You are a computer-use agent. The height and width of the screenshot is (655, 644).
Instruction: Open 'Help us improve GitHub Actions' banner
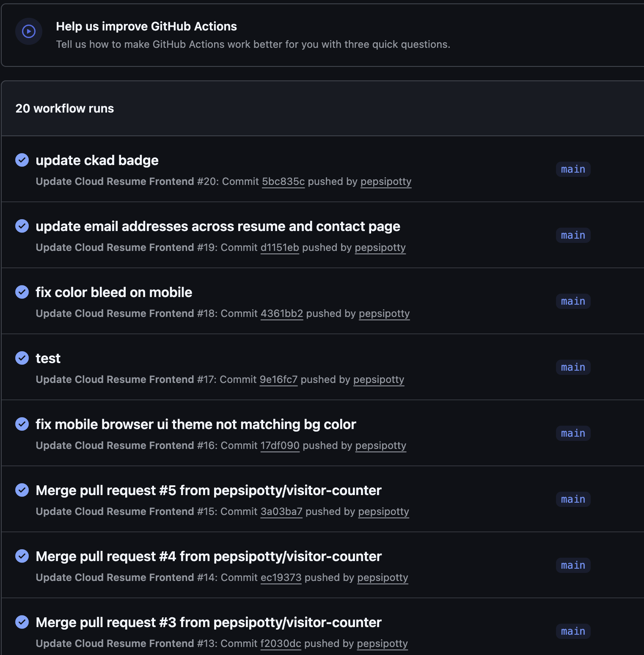(x=146, y=26)
